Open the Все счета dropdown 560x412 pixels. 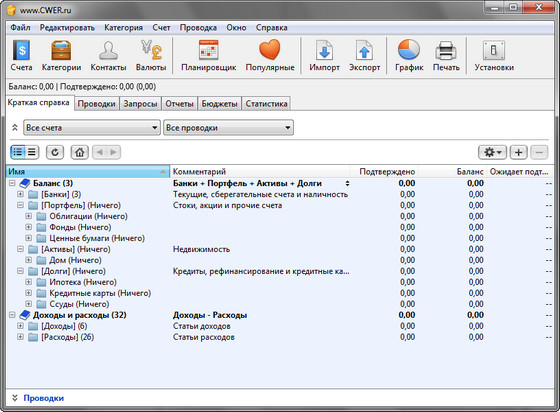pos(91,127)
